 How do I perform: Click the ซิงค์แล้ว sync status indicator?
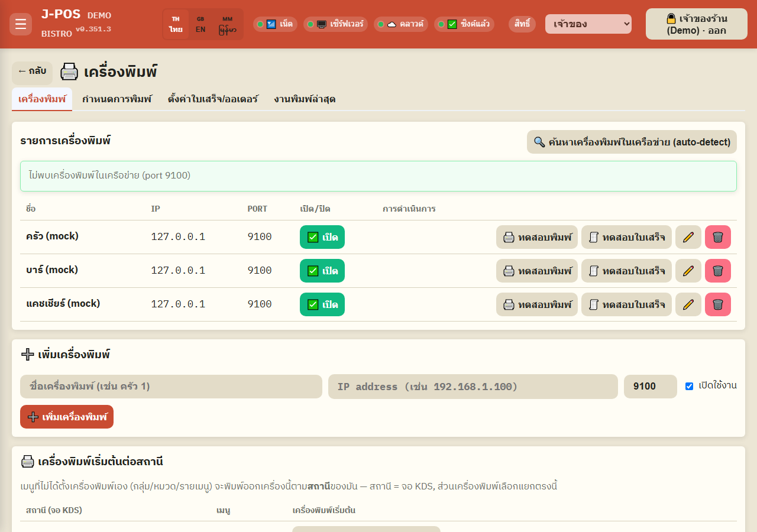(464, 24)
